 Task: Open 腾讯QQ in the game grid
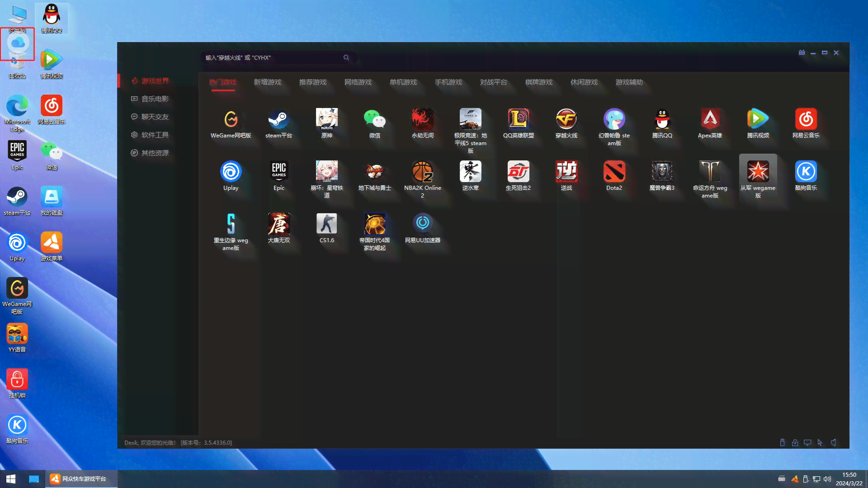662,123
